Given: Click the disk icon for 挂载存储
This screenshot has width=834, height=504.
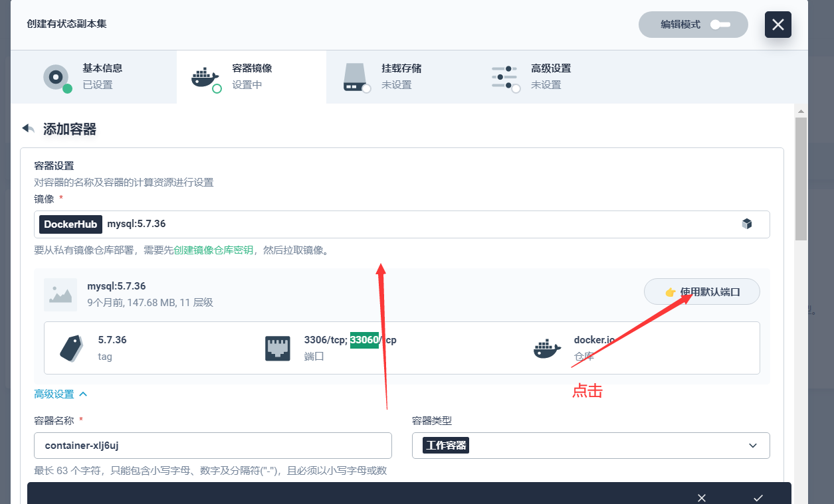Looking at the screenshot, I should pos(355,77).
